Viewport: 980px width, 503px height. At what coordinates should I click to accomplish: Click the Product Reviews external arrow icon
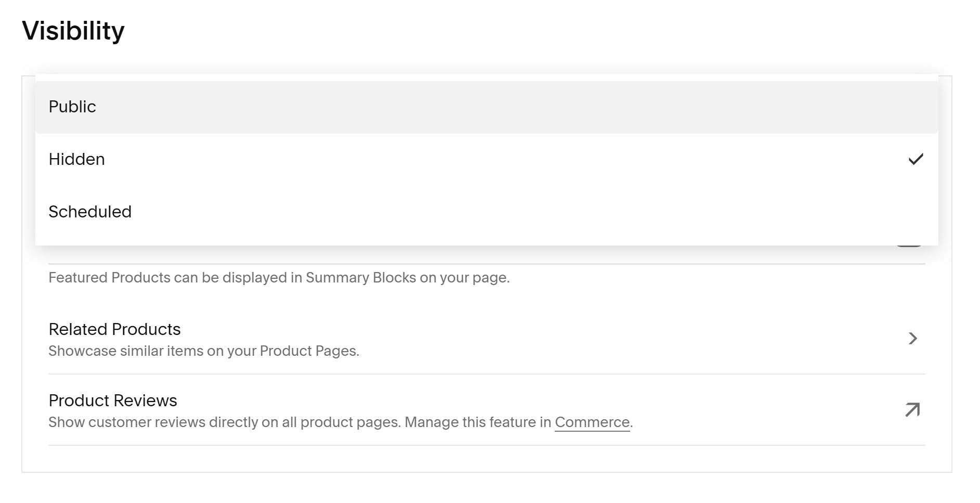(912, 410)
